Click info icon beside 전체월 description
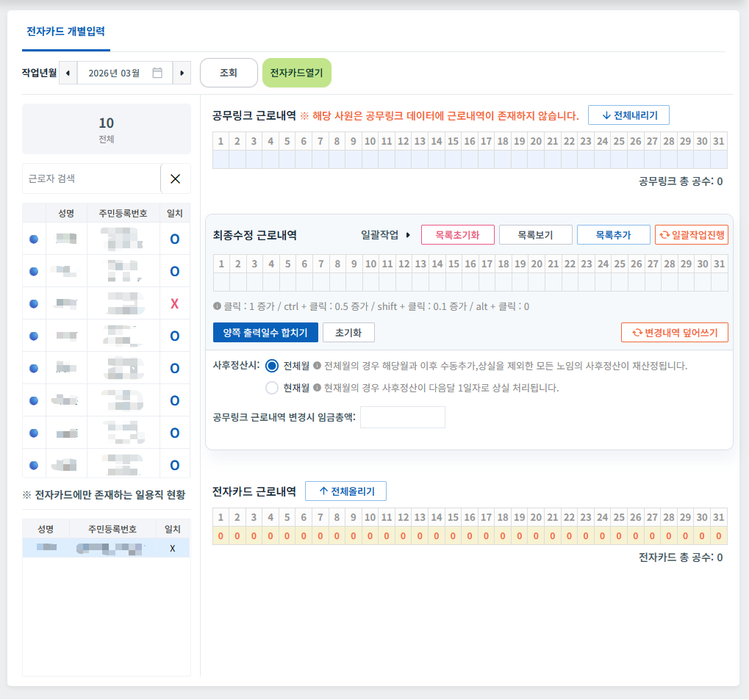The image size is (749, 700). [x=317, y=366]
